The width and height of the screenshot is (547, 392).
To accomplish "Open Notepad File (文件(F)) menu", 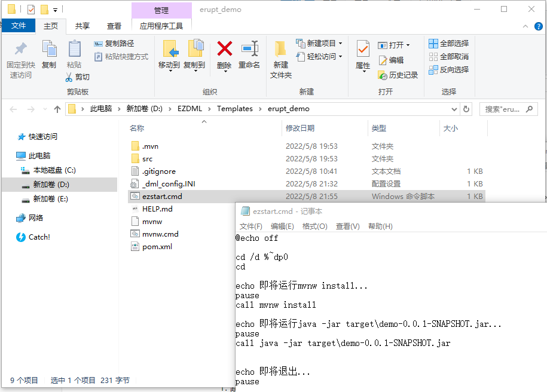I will pos(251,226).
